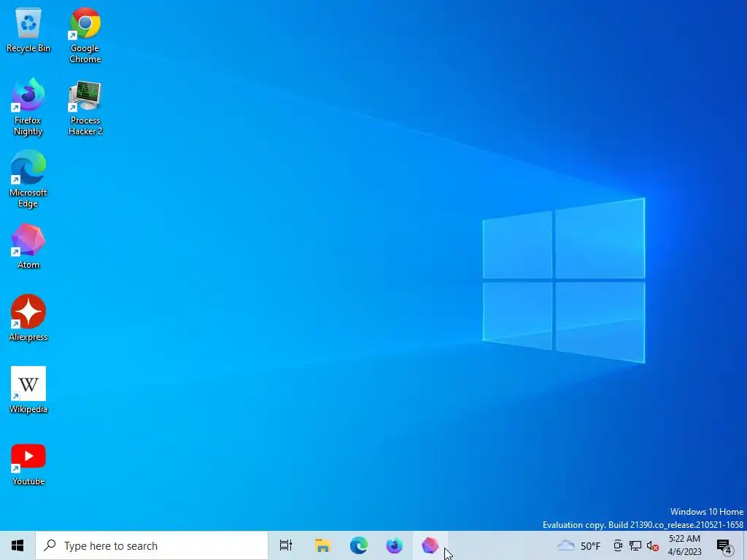Image resolution: width=747 pixels, height=560 pixels.
Task: Select the Atom desktop shortcut
Action: click(x=28, y=246)
